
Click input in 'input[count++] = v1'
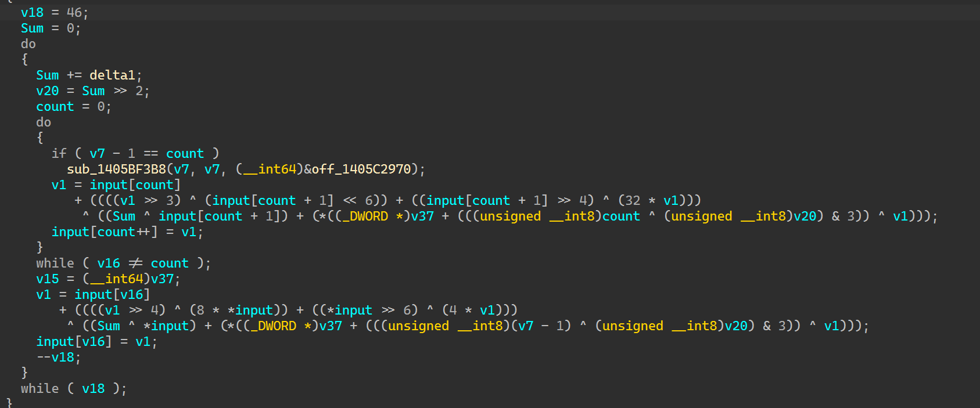pos(70,232)
